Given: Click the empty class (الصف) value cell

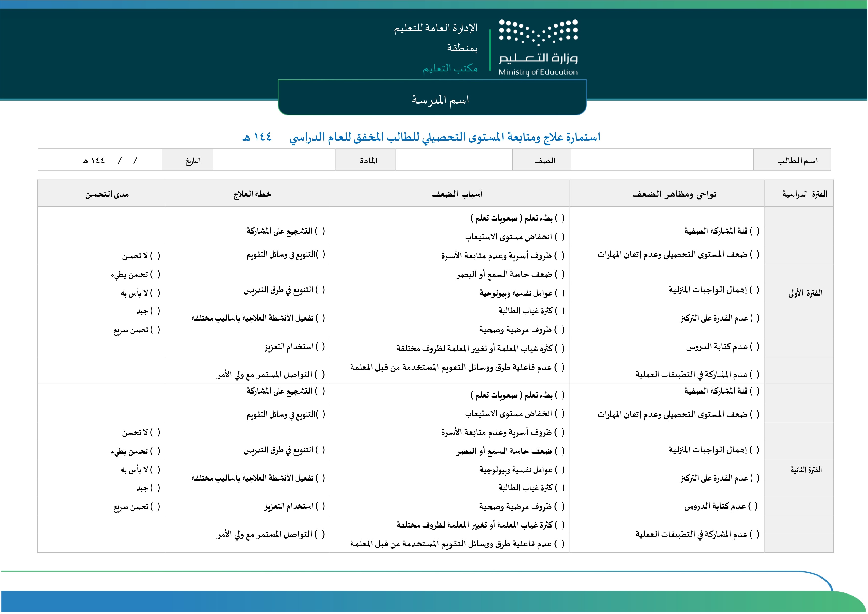Looking at the screenshot, I should coord(454,160).
